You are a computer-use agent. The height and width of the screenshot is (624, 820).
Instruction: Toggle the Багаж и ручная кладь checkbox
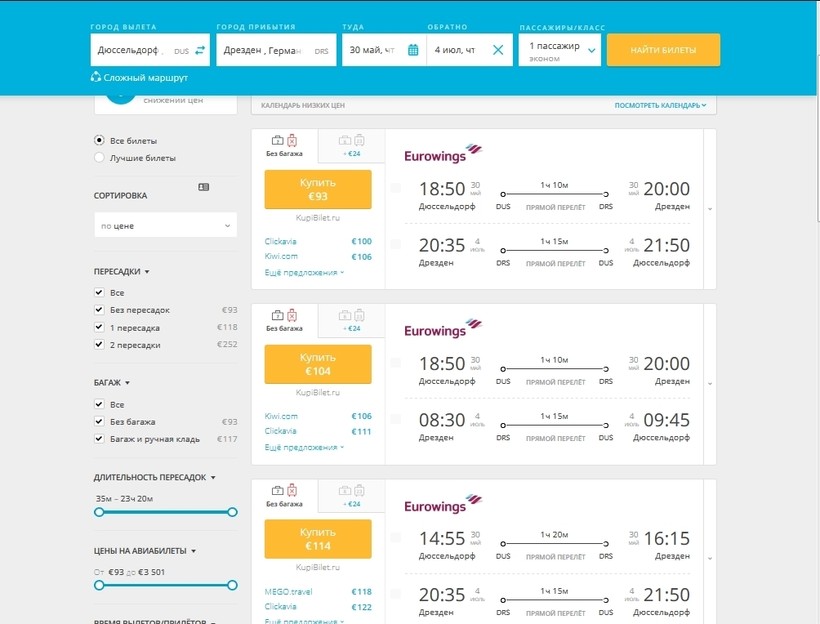pos(99,438)
